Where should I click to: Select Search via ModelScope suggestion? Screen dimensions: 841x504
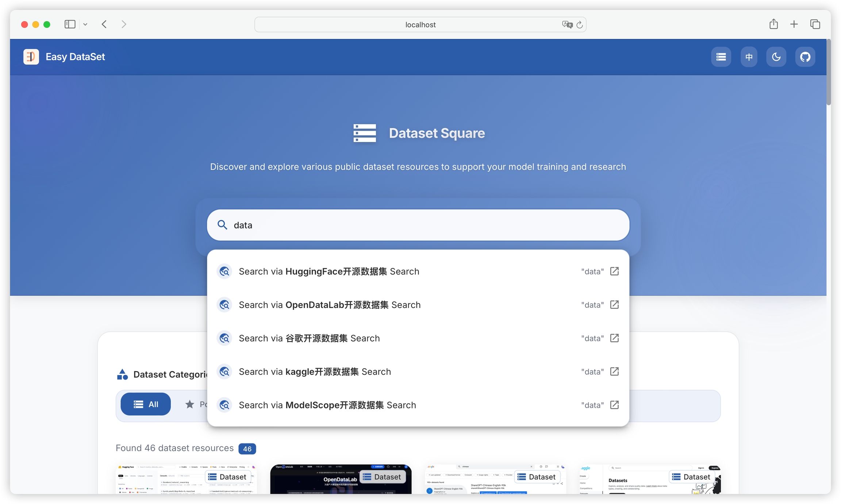pos(327,405)
